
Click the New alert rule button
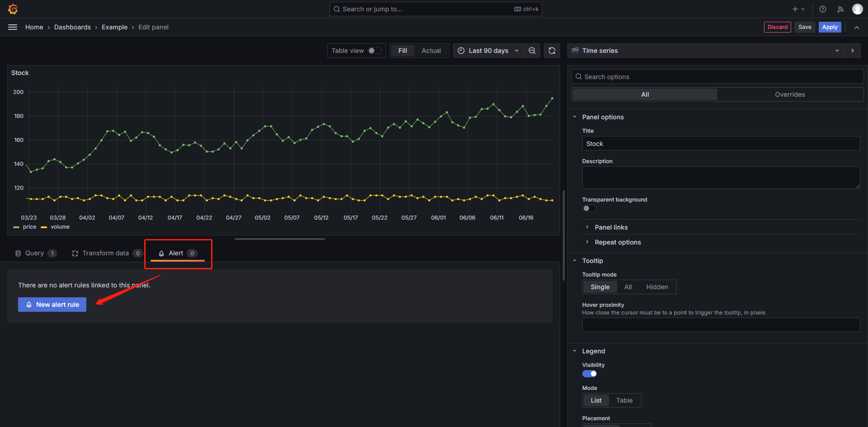click(52, 305)
